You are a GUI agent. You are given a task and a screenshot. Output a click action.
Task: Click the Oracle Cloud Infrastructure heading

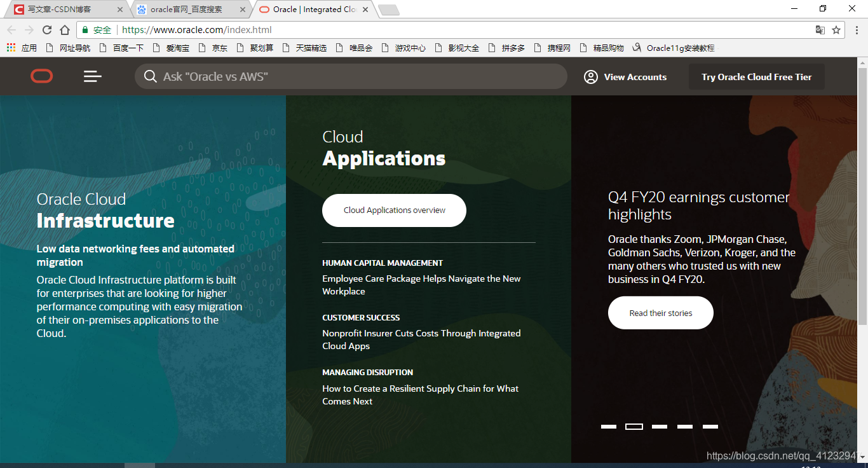tap(105, 210)
